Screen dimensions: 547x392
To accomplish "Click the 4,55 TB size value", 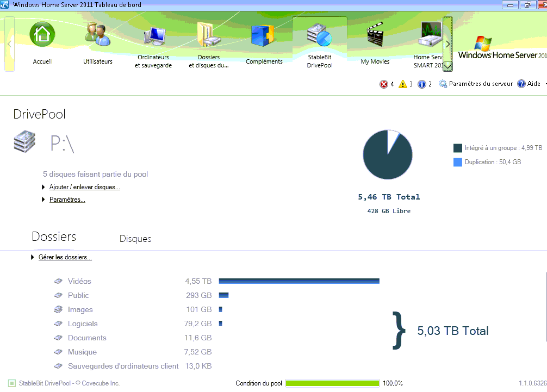I will [x=198, y=281].
